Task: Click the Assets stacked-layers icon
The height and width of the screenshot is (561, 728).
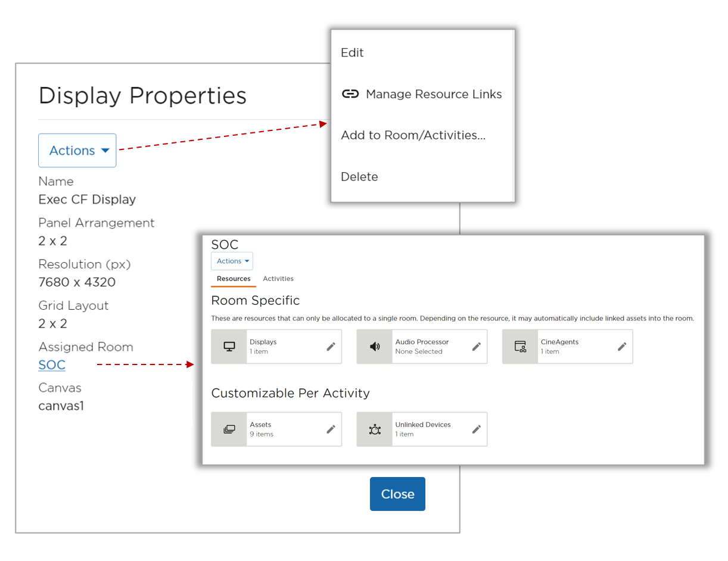Action: (228, 429)
